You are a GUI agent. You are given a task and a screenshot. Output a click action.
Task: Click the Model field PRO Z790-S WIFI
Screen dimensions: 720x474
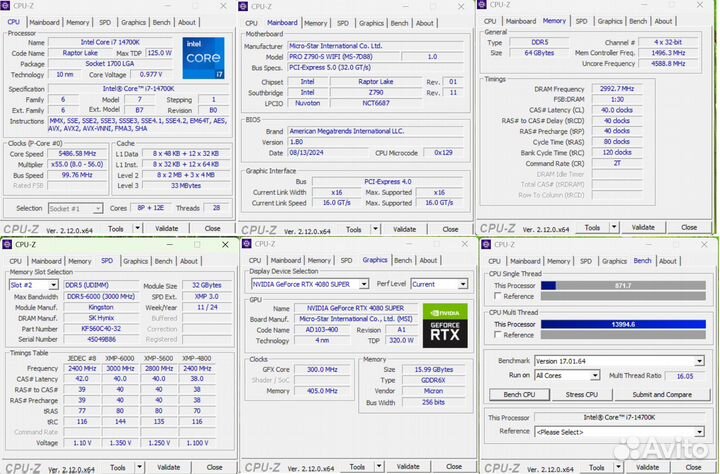click(343, 57)
